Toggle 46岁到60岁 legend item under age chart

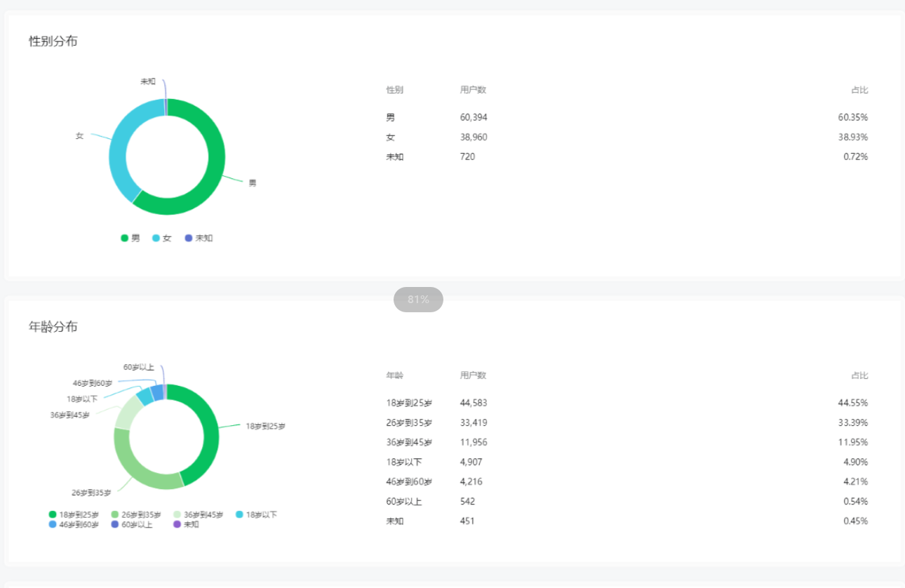pos(74,525)
